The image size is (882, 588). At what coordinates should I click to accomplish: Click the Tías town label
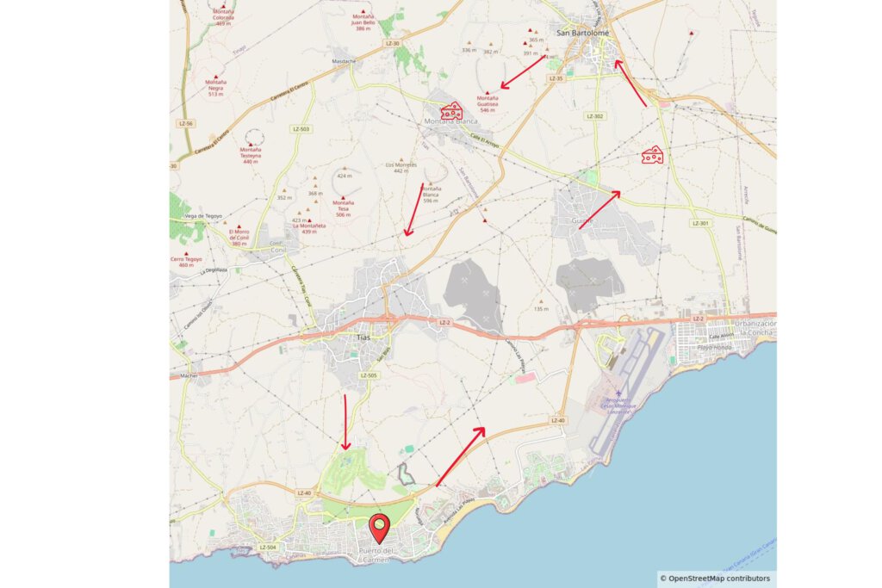(363, 337)
